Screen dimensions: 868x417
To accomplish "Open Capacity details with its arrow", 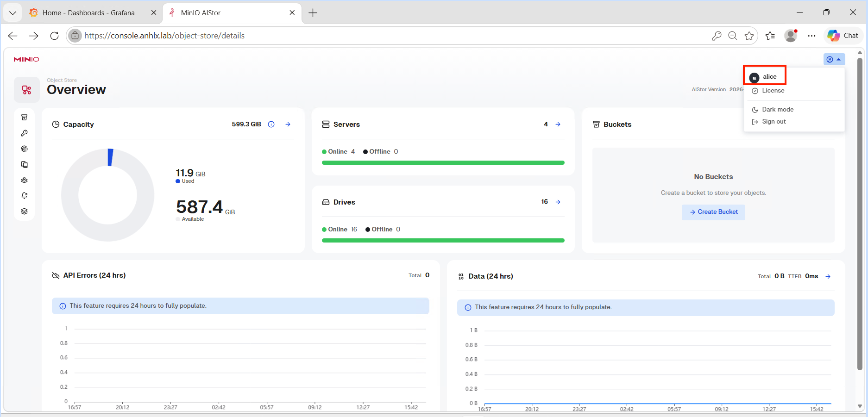I will click(x=288, y=124).
